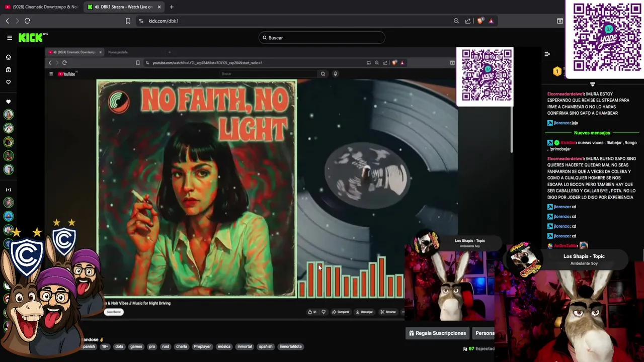Switch to the Cinematic Downtempo YouTube tab
This screenshot has width=644, height=362.
click(41, 7)
